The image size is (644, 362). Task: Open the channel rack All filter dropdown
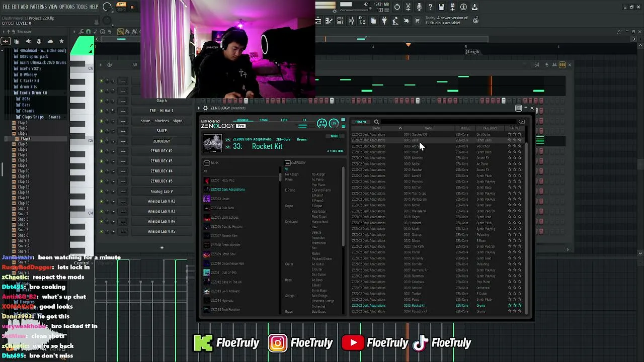134,65
